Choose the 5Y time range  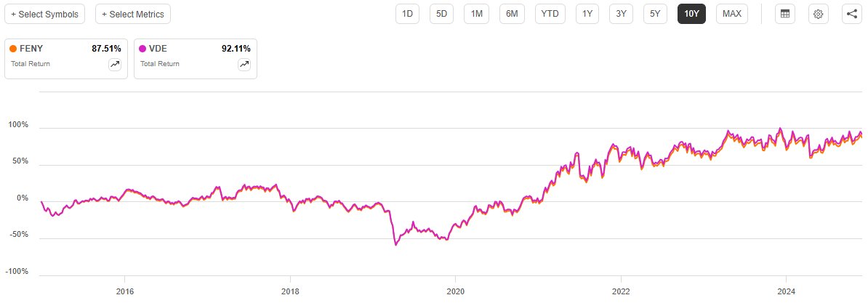pyautogui.click(x=655, y=14)
